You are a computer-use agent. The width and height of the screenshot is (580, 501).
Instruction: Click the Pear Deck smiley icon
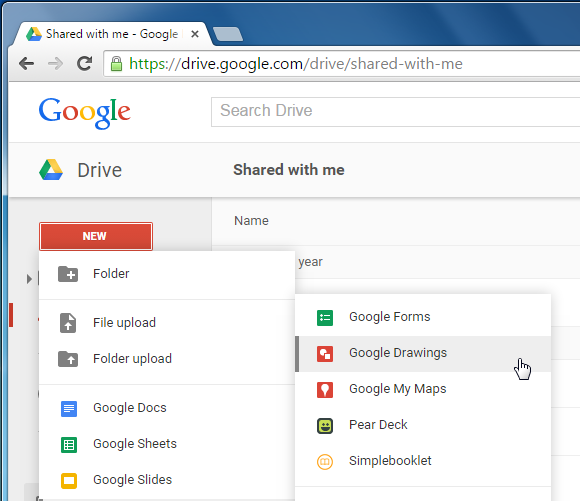[325, 426]
